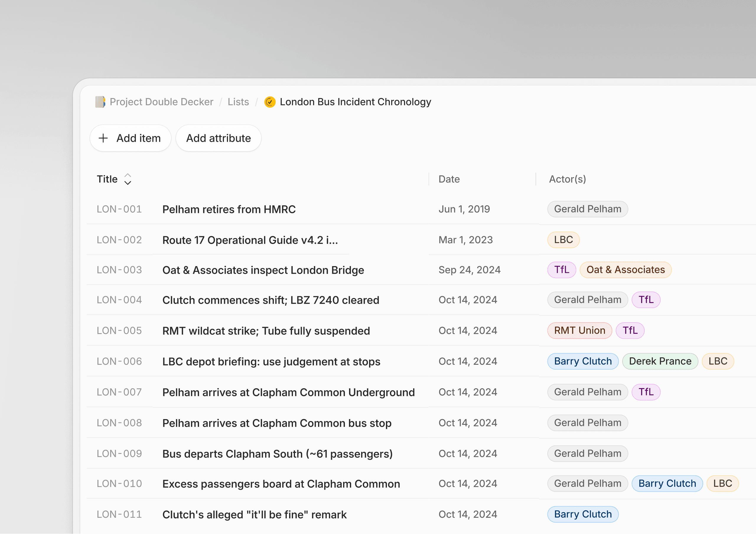Click the LON-006 identifier

[119, 362]
